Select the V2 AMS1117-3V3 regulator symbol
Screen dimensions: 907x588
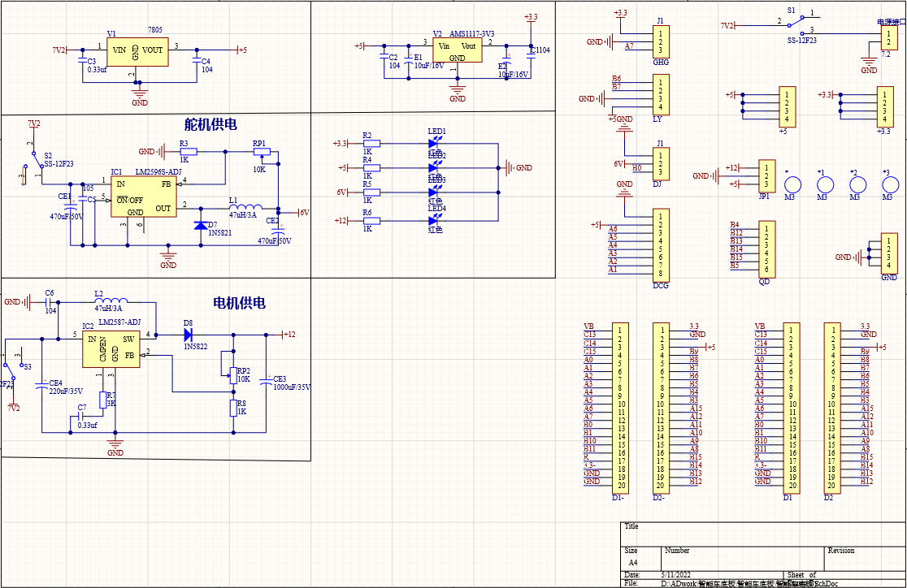(x=457, y=51)
